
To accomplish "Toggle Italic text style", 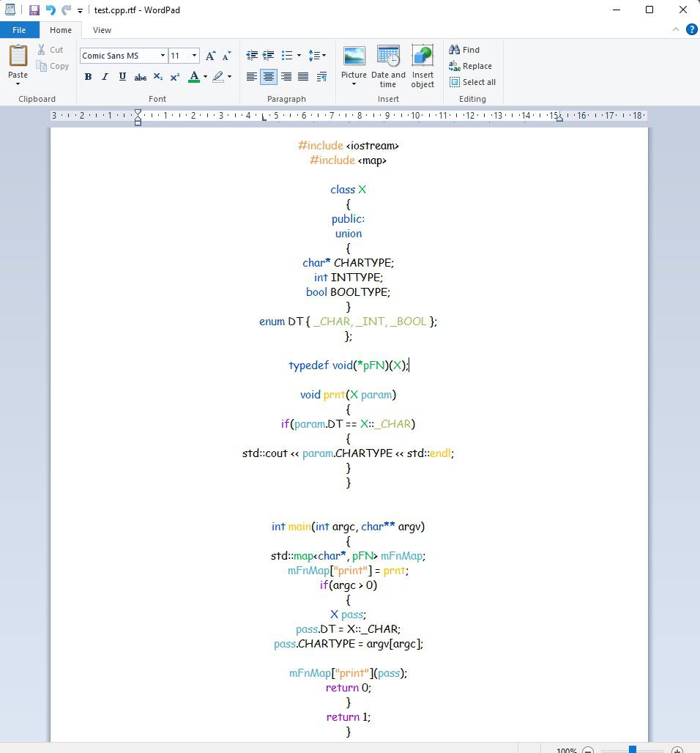I will (105, 77).
